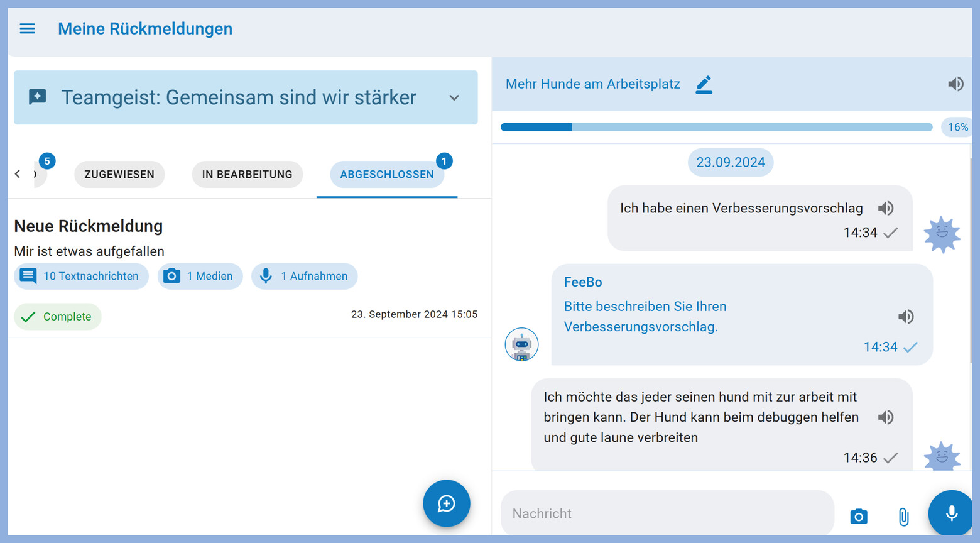Screen dimensions: 980x543
Task: Play the conversation audio via top speaker icon
Action: click(955, 84)
